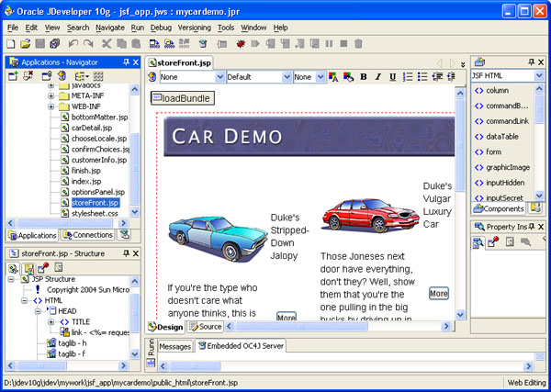Screen dimensions: 551x392
Task: Expand the META-INF folder node
Action: pyautogui.click(x=51, y=95)
